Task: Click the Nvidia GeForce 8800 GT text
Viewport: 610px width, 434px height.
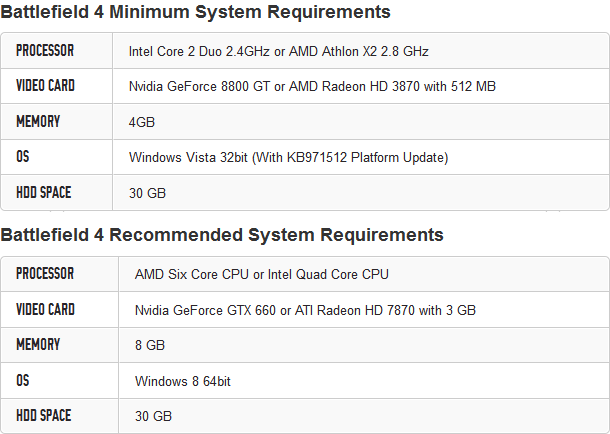Action: click(197, 87)
